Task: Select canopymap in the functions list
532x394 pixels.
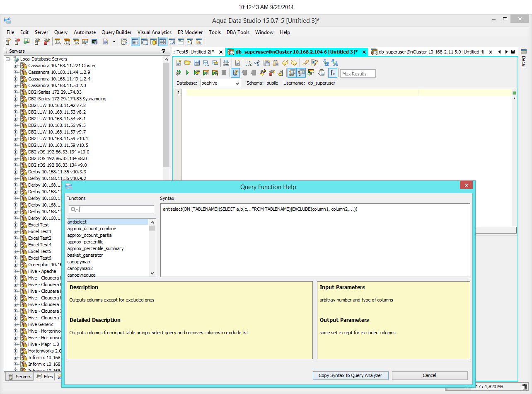Action: 107,262
